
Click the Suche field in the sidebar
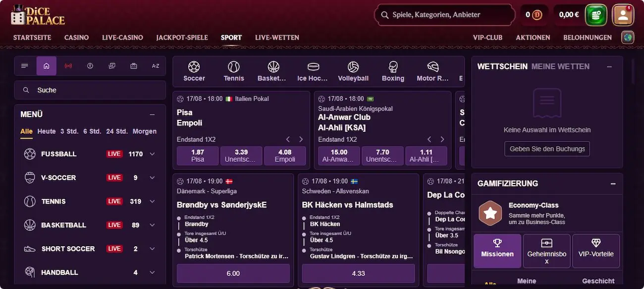[90, 90]
